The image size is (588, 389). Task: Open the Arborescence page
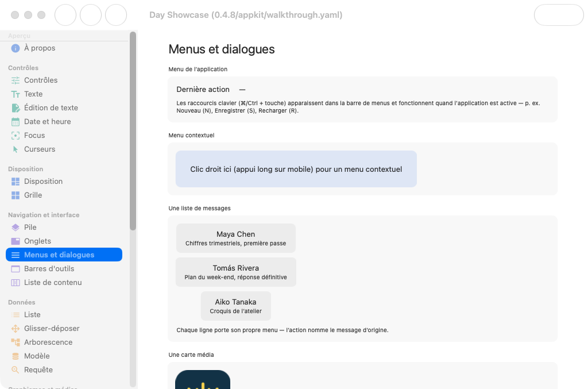point(64,342)
